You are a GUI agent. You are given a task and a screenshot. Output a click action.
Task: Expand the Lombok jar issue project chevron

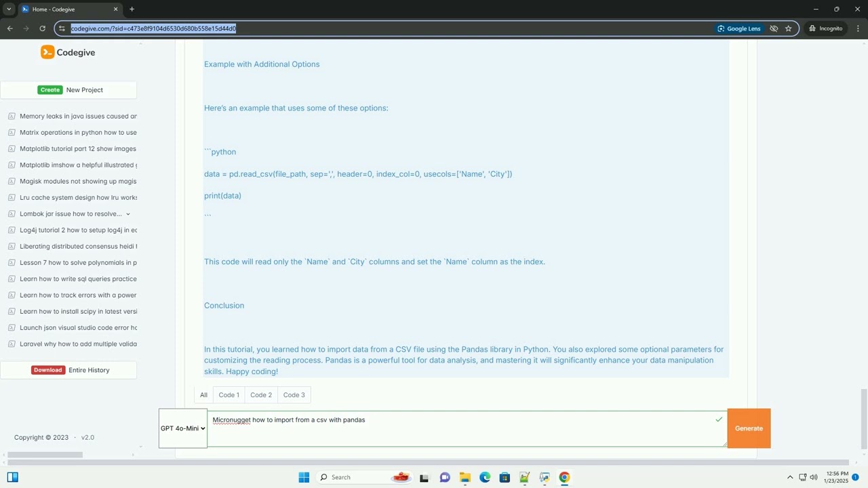coord(128,214)
